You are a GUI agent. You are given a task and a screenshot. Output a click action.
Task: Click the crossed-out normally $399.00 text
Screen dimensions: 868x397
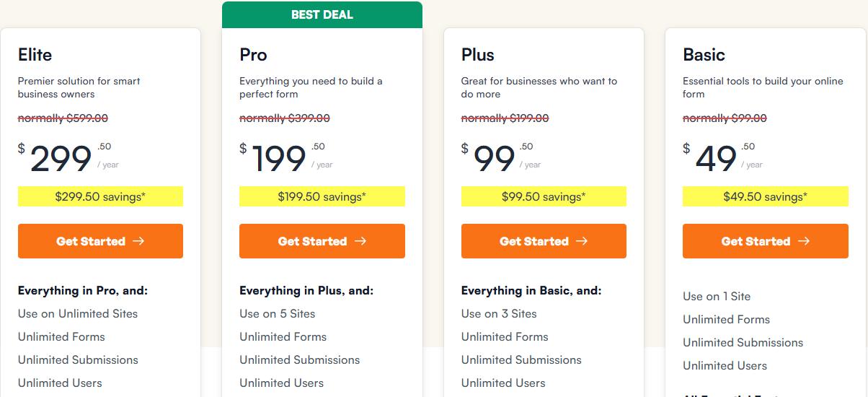pos(285,118)
